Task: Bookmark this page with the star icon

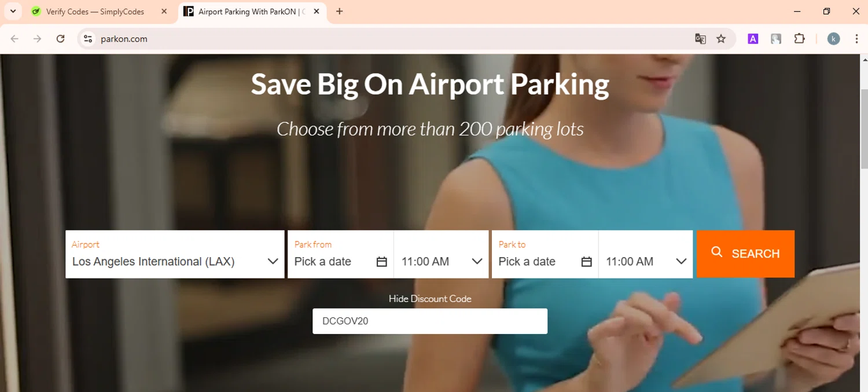Action: click(x=721, y=39)
